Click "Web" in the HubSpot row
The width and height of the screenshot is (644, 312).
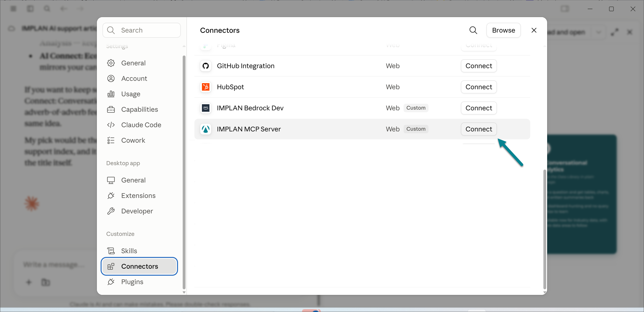pyautogui.click(x=393, y=87)
